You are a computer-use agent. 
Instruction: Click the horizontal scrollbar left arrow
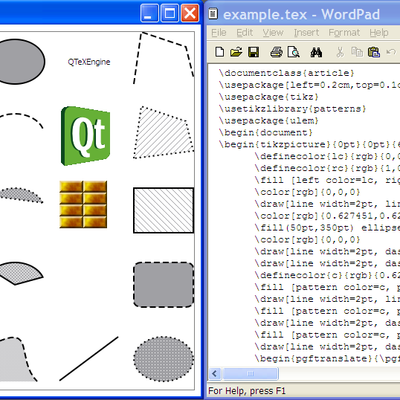coord(215,374)
